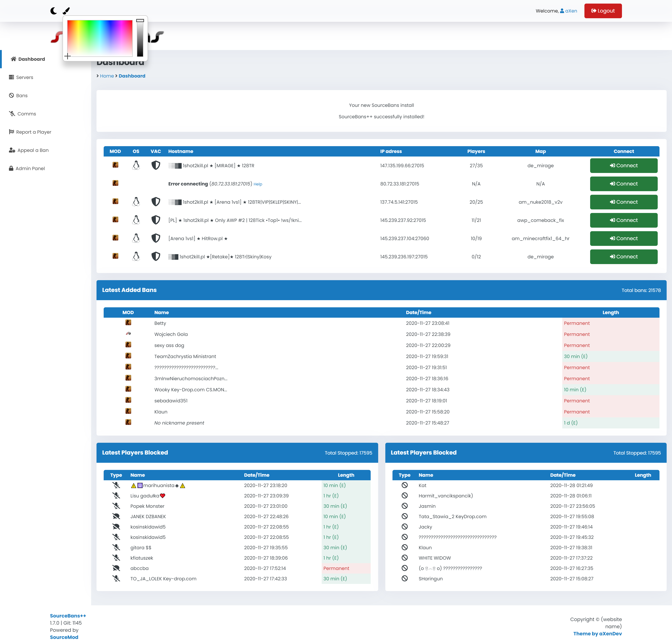
Task: Click the theme color brush icon
Action: click(x=66, y=11)
